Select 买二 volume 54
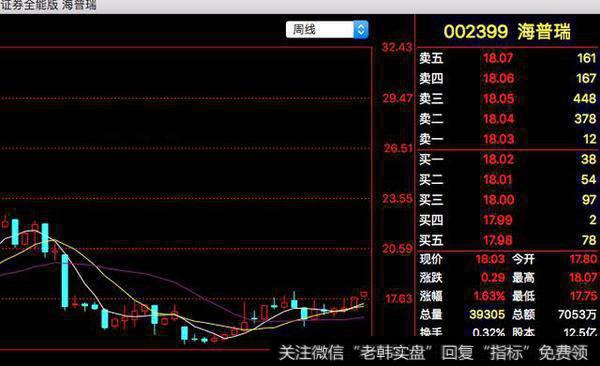The height and width of the screenshot is (366, 600). pos(589,180)
